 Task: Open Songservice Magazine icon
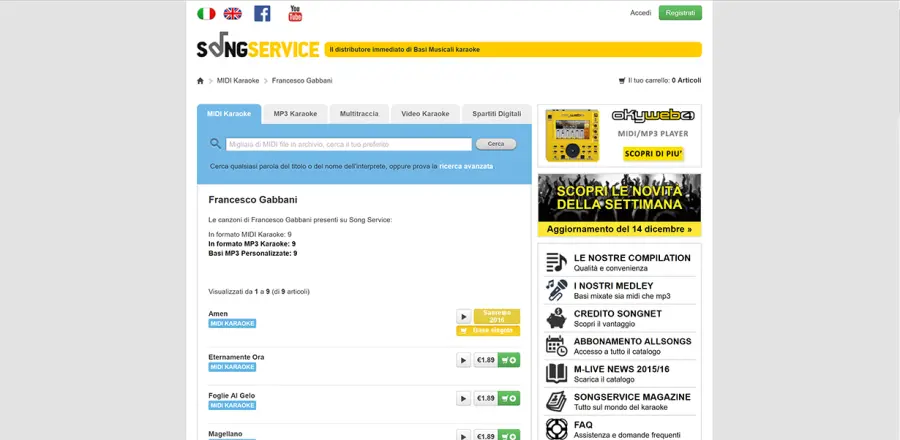556,402
